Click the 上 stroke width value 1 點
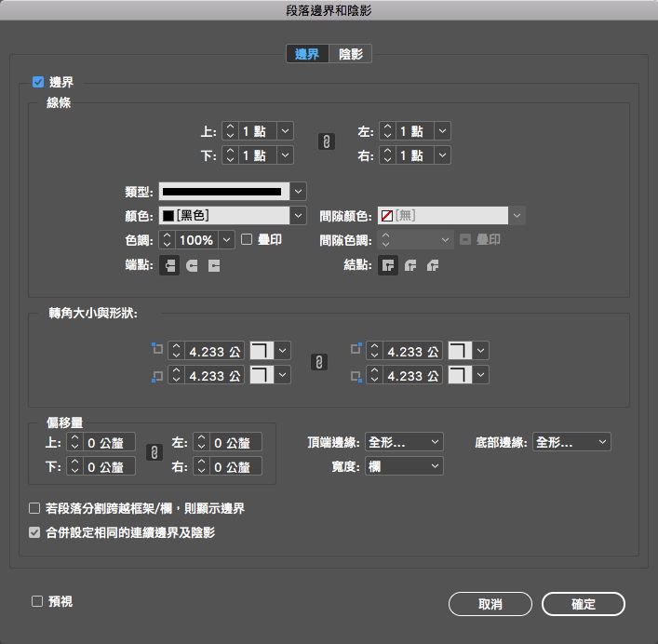Screen dimensions: 658x644 (x=257, y=131)
